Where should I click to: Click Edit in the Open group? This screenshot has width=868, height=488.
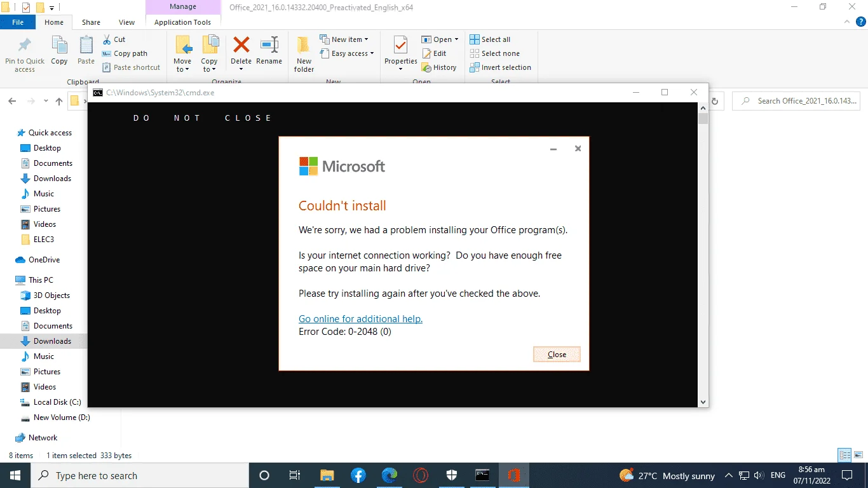[x=434, y=53]
